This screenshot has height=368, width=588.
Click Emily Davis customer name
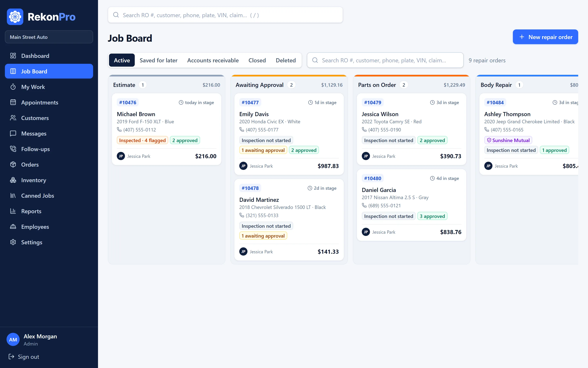pos(254,114)
